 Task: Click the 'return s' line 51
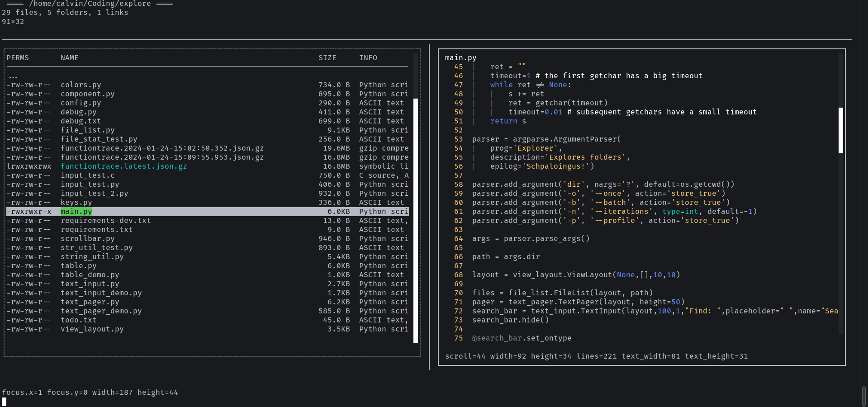[x=508, y=121]
